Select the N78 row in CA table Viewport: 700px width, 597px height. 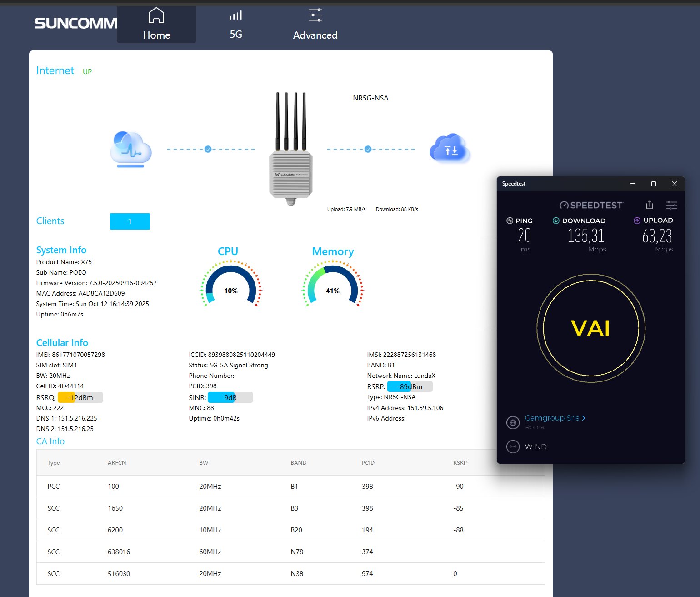[x=291, y=552]
